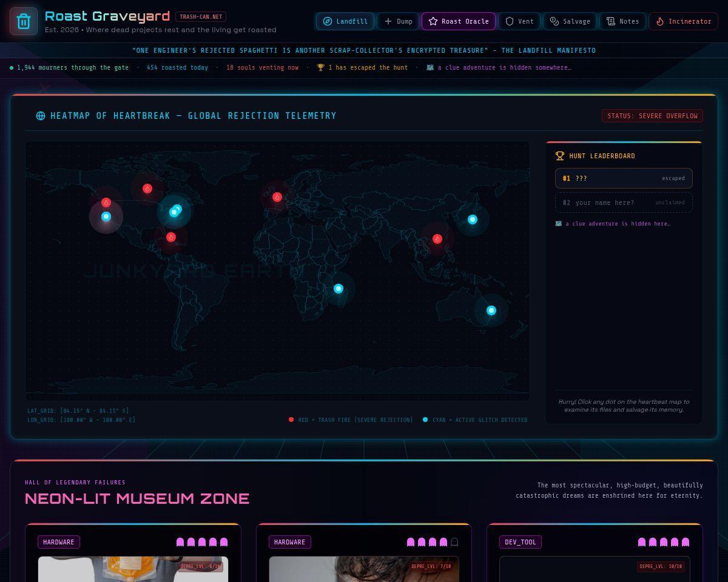728x582 pixels.
Task: Open the ticker 'a clue adventure is hidden somewhere' link
Action: 499,67
